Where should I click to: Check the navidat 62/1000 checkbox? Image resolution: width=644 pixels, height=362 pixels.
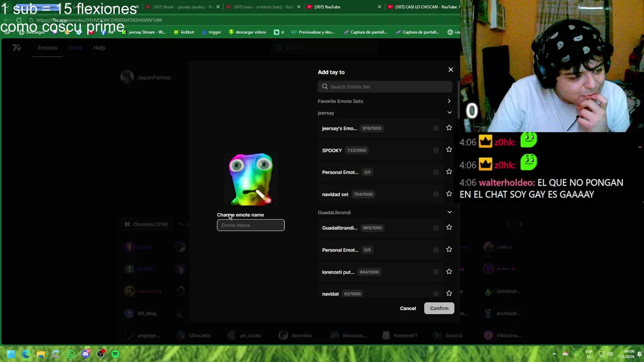click(436, 294)
